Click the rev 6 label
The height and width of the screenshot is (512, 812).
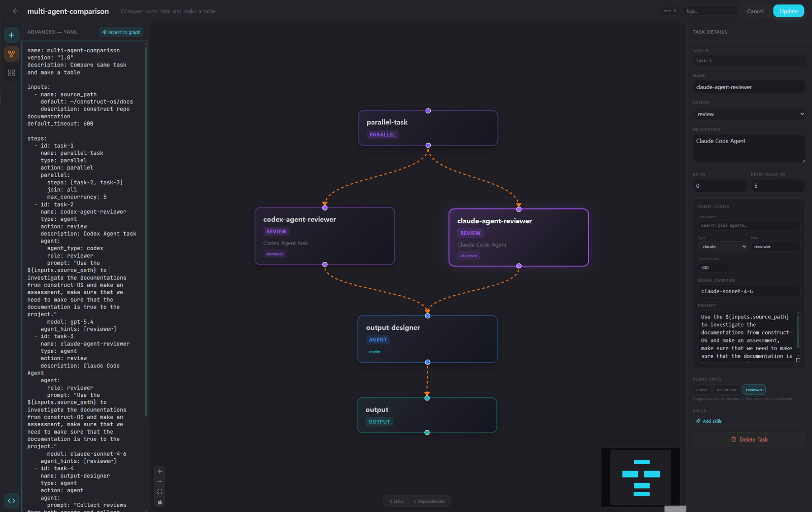tap(670, 11)
